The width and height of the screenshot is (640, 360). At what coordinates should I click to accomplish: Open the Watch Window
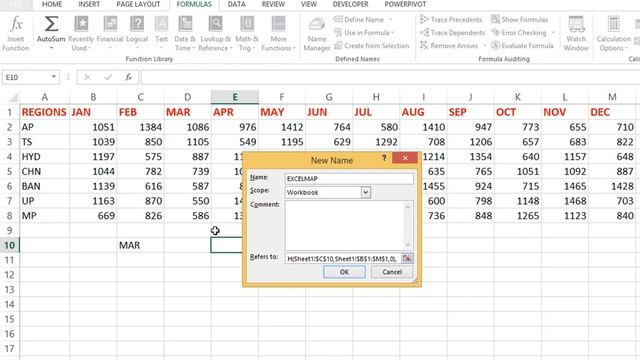point(576,33)
